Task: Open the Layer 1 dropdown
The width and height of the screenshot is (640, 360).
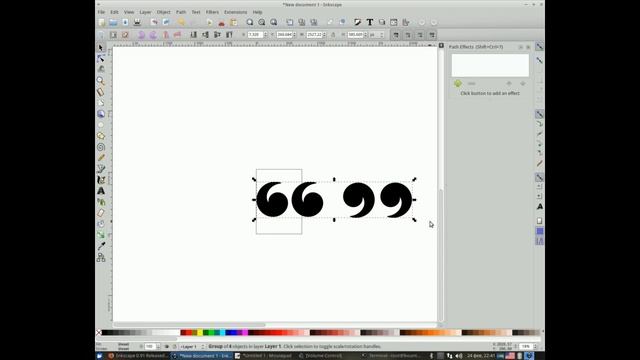Action: [x=193, y=347]
